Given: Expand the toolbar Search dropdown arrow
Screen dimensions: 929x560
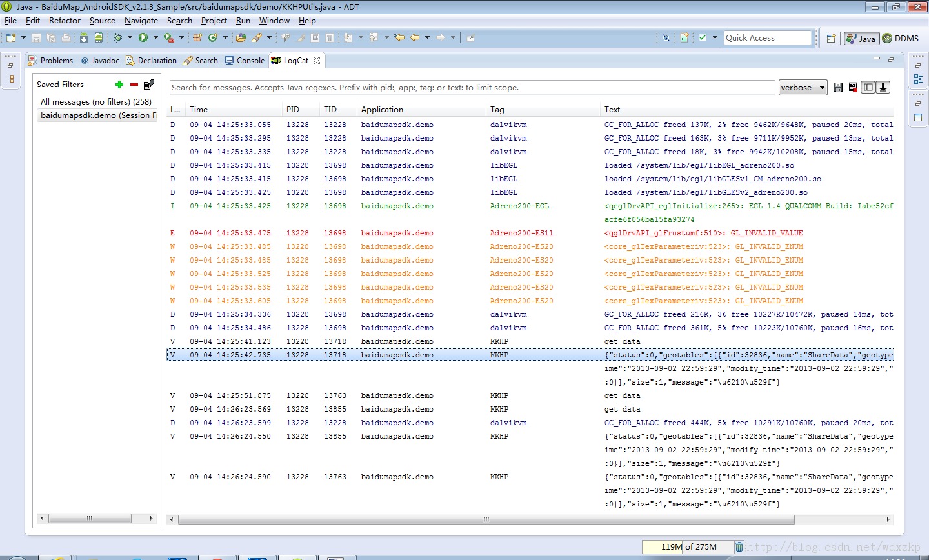Looking at the screenshot, I should [269, 38].
